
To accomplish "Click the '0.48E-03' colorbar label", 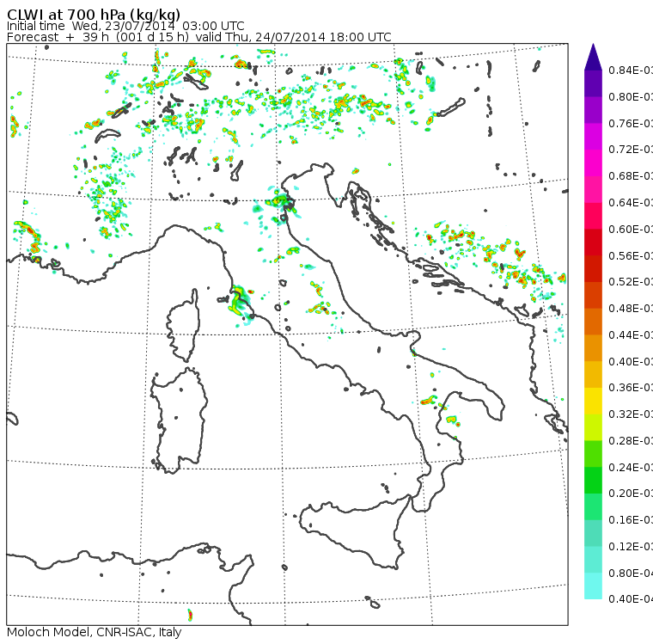I will point(631,309).
